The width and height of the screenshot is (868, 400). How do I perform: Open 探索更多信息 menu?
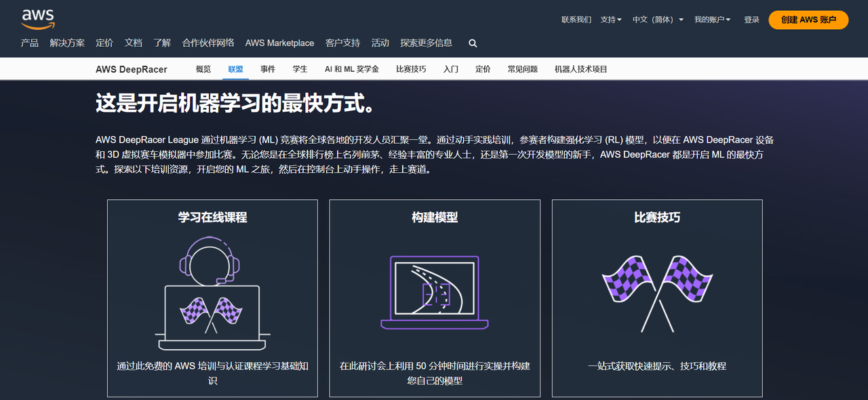click(x=426, y=43)
